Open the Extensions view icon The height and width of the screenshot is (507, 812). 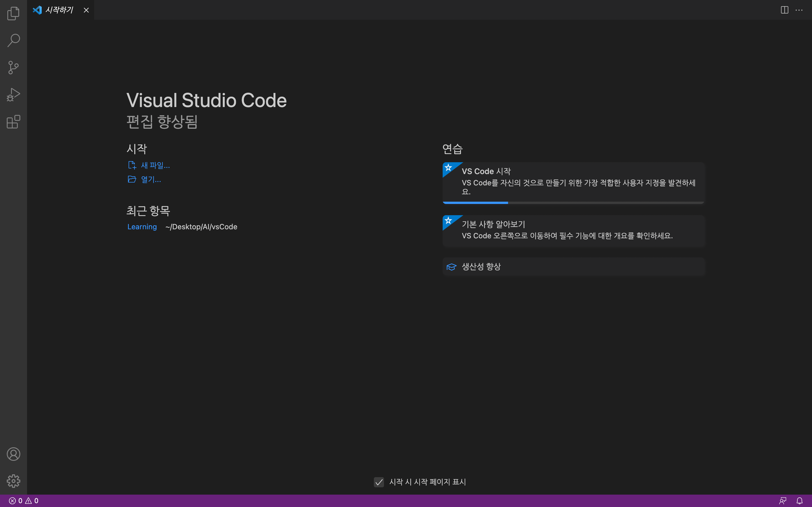click(x=14, y=122)
